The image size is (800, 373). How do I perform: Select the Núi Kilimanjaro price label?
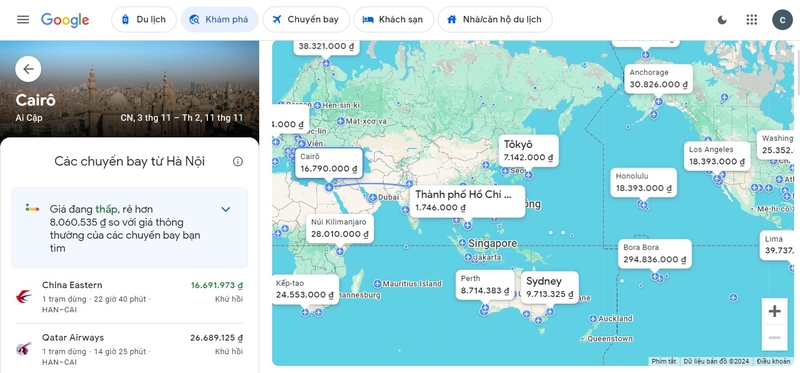(x=340, y=228)
